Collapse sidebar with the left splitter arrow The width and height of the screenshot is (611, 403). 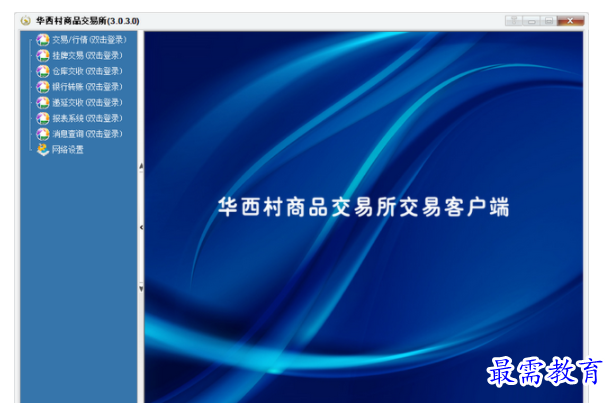[x=141, y=227]
